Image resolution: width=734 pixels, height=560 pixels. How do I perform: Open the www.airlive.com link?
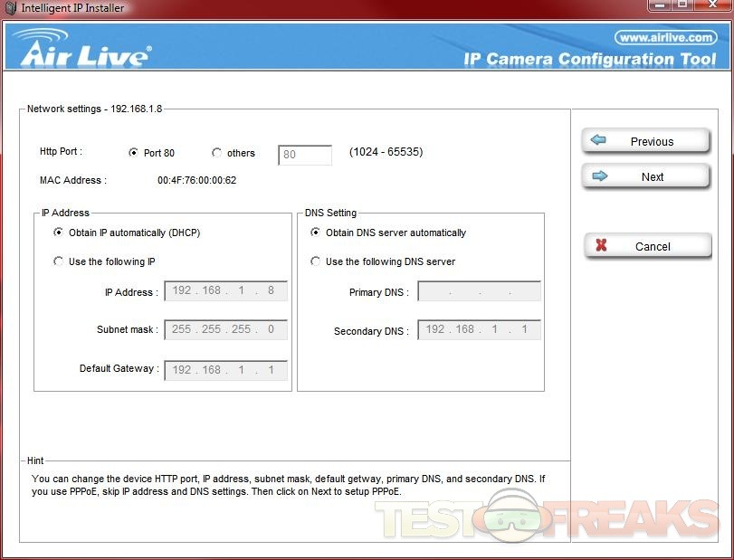(665, 37)
